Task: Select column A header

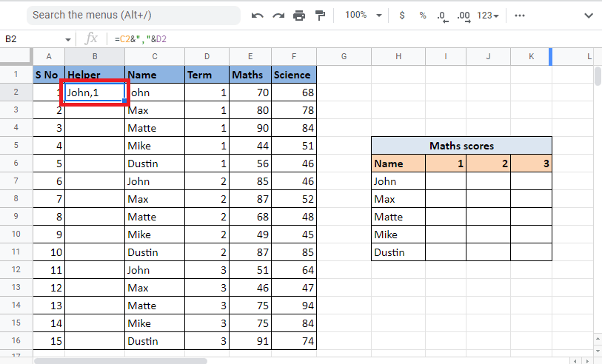Action: (x=49, y=57)
